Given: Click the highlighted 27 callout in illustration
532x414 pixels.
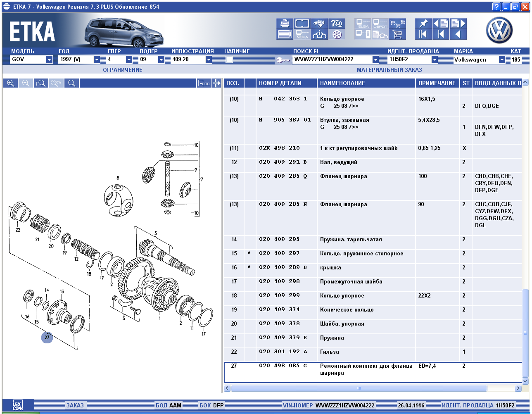Looking at the screenshot, I should (x=47, y=337).
